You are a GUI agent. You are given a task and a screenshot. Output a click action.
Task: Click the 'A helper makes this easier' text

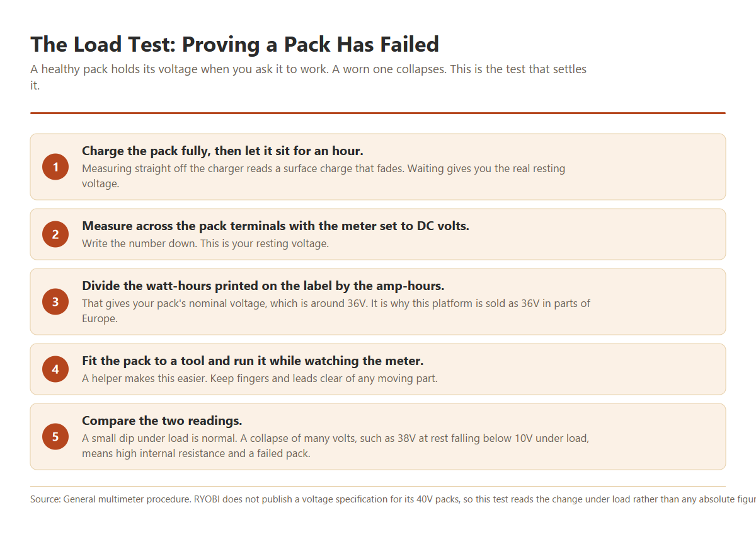260,378
